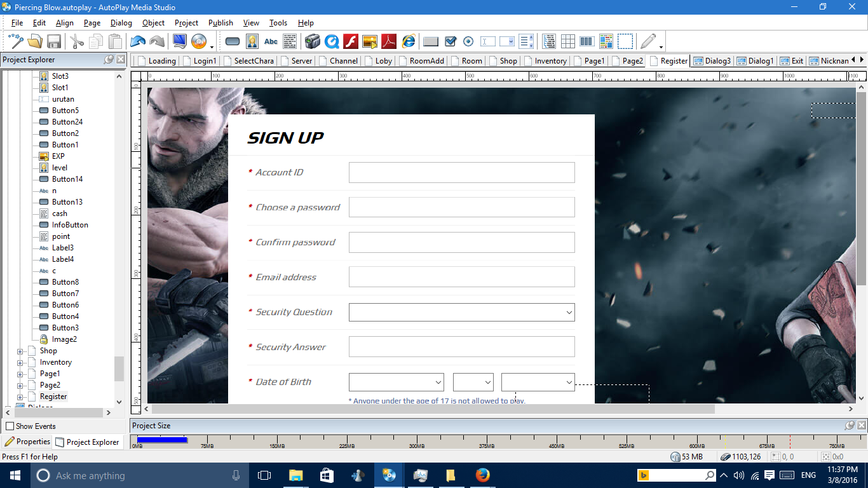Image resolution: width=868 pixels, height=488 pixels.
Task: Insert a new Label (Abc) object
Action: point(271,42)
